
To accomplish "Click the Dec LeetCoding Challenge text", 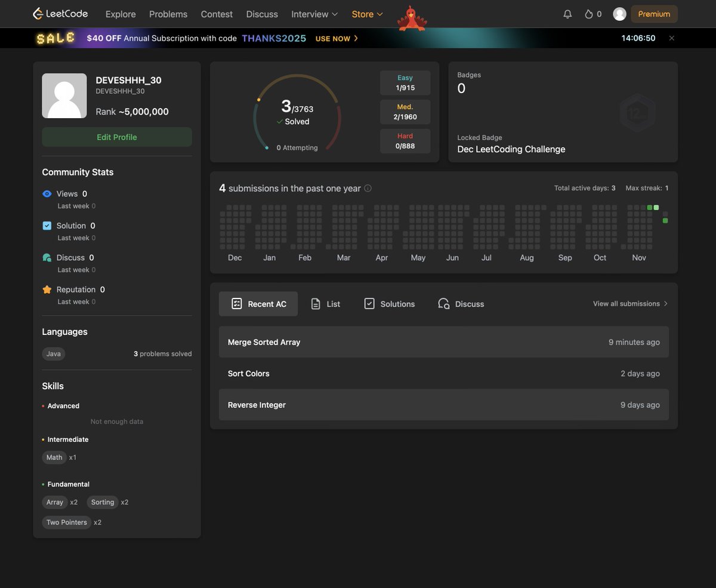I will (x=511, y=149).
